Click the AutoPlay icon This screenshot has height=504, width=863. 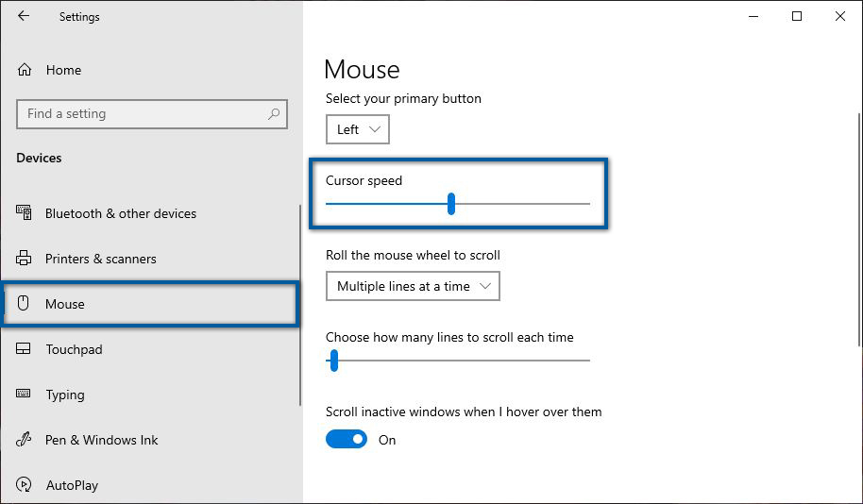tap(24, 484)
